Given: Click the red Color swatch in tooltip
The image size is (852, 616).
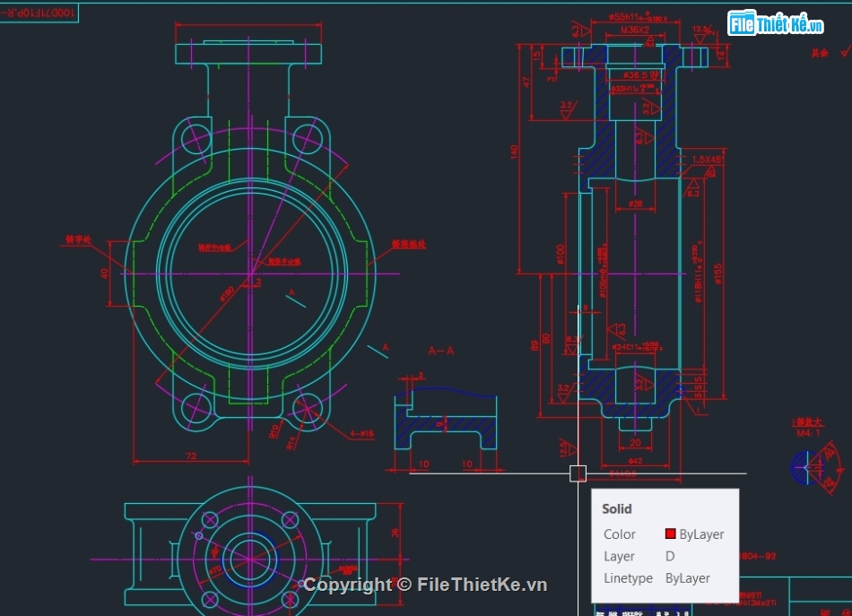Looking at the screenshot, I should (670, 534).
